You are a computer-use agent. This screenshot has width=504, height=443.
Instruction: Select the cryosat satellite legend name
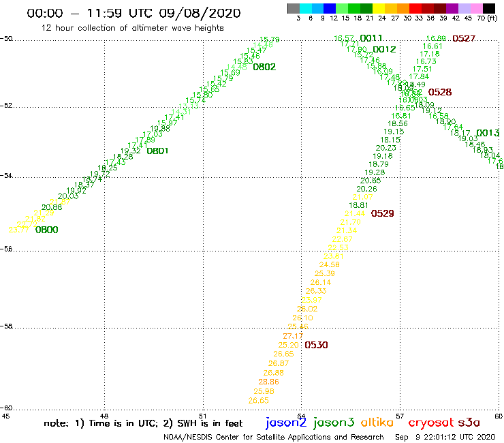click(x=431, y=423)
